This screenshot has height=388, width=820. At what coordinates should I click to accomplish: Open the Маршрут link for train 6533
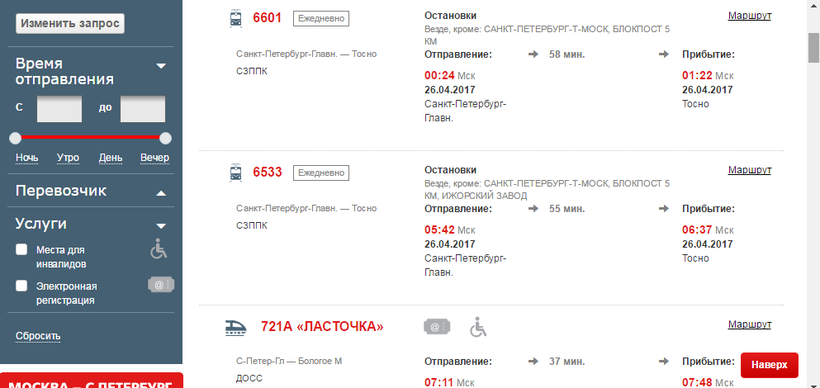749,170
